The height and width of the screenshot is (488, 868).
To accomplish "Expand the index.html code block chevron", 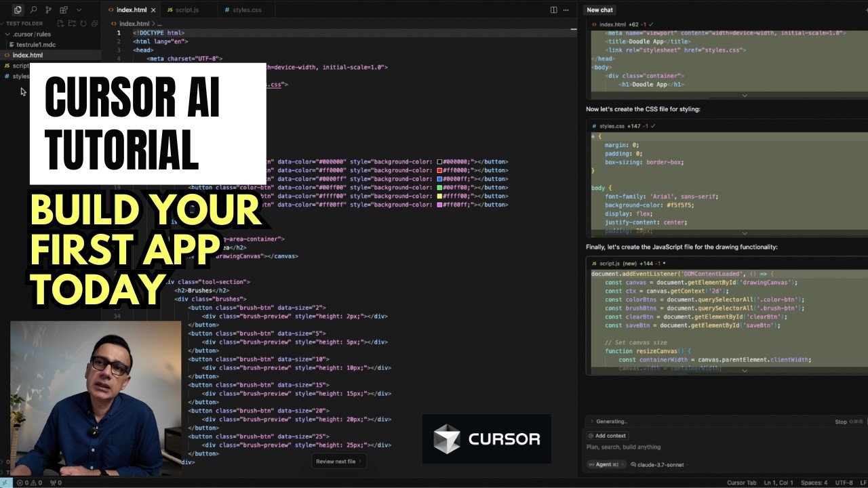I will tap(744, 96).
